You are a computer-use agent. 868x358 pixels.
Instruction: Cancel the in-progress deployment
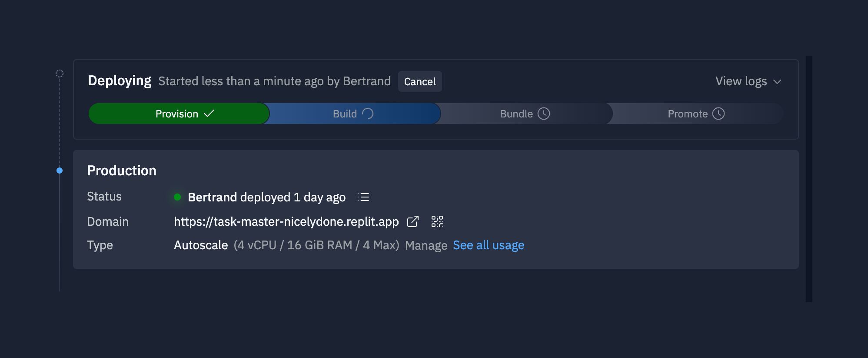pyautogui.click(x=420, y=81)
